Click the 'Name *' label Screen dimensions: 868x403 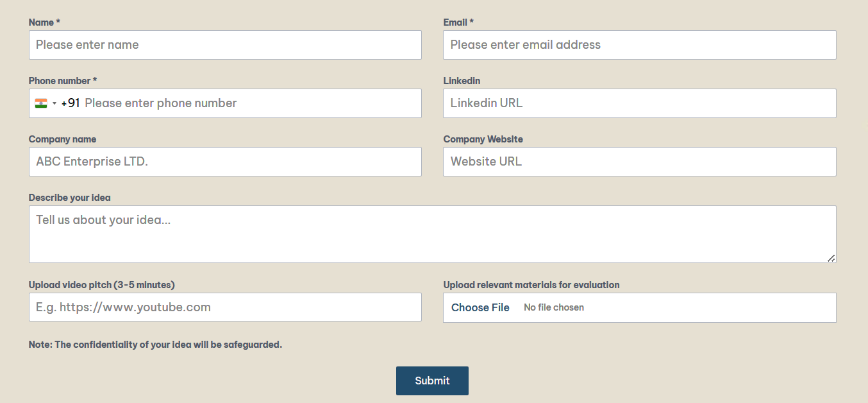pos(44,22)
